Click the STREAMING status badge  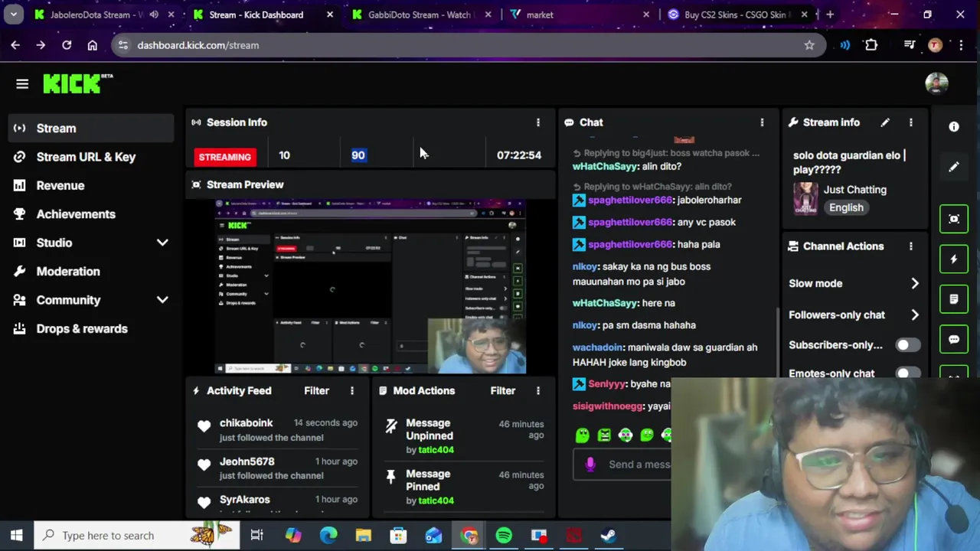[x=224, y=157]
